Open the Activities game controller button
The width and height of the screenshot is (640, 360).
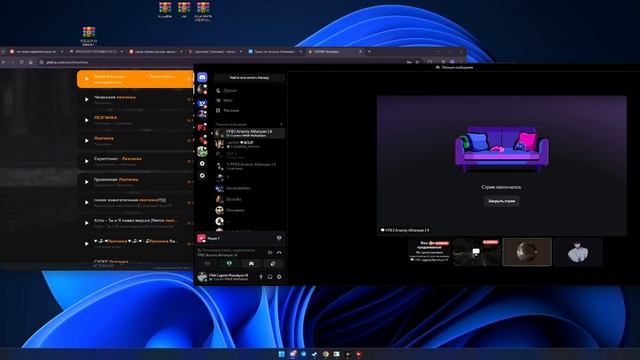coord(251,264)
